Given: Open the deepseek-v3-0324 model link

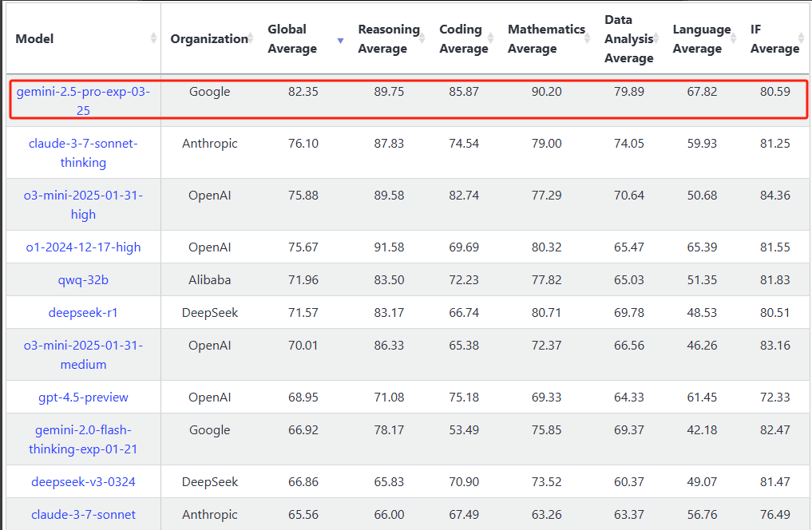Looking at the screenshot, I should pos(83,481).
